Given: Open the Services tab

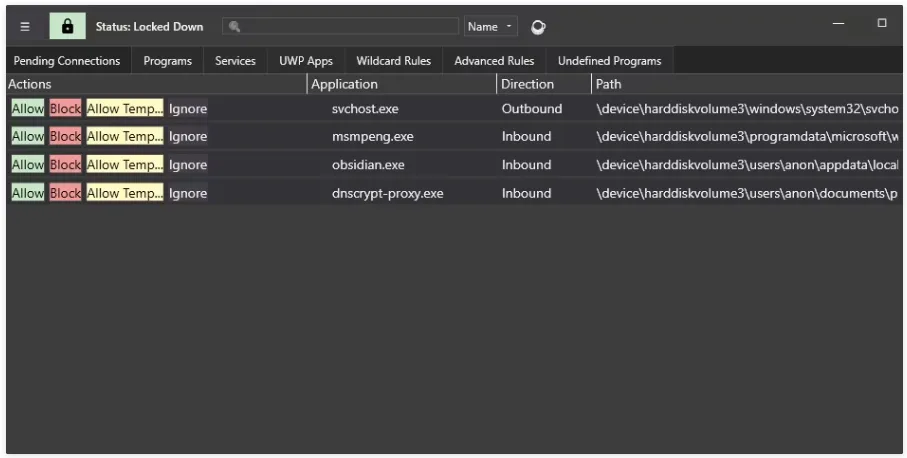Looking at the screenshot, I should [235, 61].
